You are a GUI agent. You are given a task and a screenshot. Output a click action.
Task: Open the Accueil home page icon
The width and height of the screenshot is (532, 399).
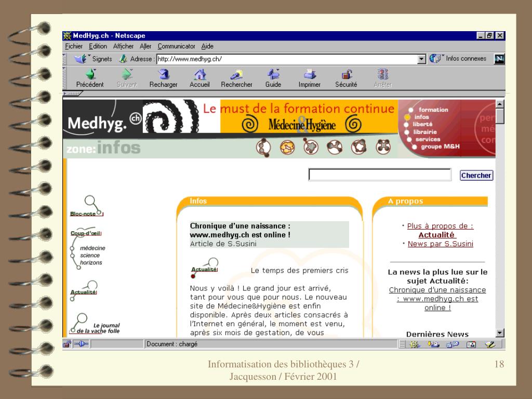tap(199, 78)
